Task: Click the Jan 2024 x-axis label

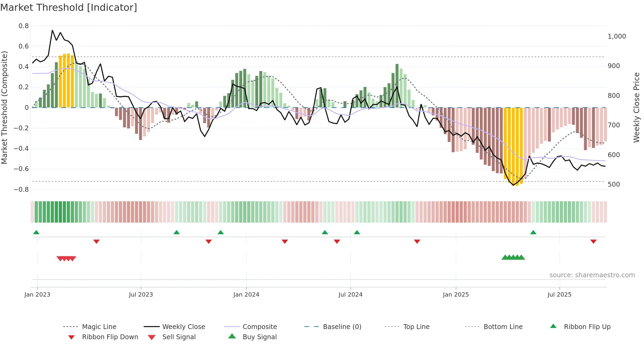Action: (246, 294)
